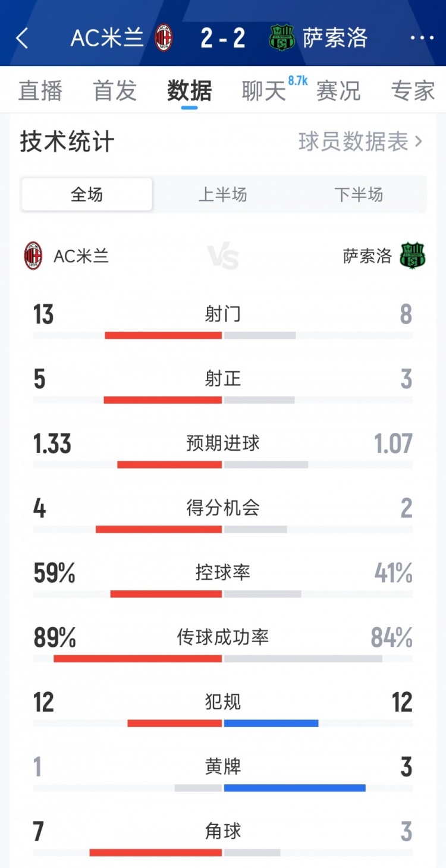
Task: Open the 专家 experts tab
Action: 413,91
